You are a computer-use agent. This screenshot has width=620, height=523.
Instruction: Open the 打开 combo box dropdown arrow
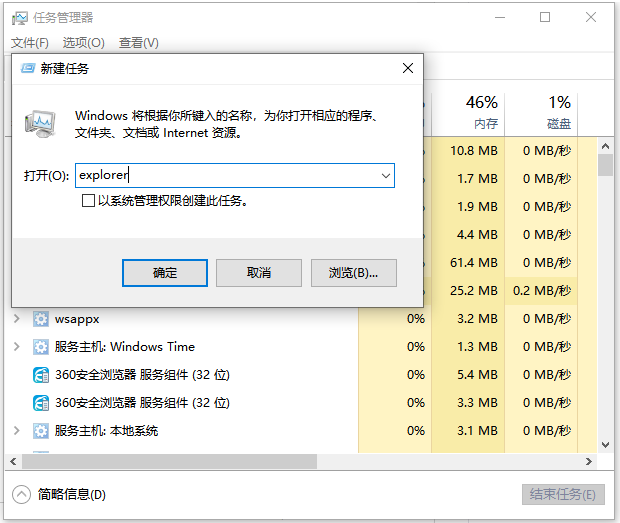click(385, 176)
